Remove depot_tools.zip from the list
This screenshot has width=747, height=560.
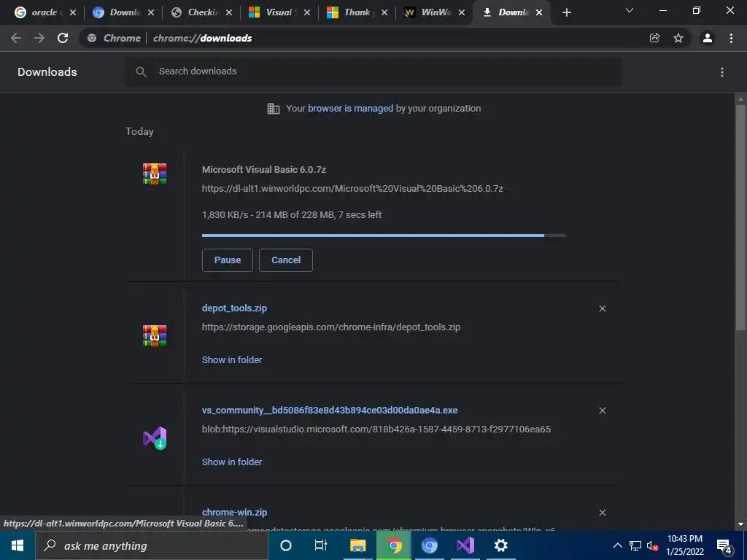pos(602,308)
